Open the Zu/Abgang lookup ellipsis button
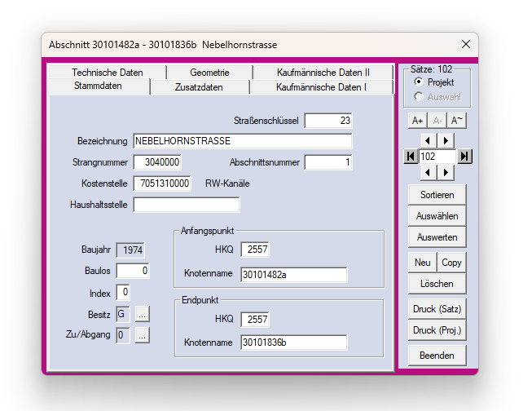532x411 pixels. (x=142, y=335)
